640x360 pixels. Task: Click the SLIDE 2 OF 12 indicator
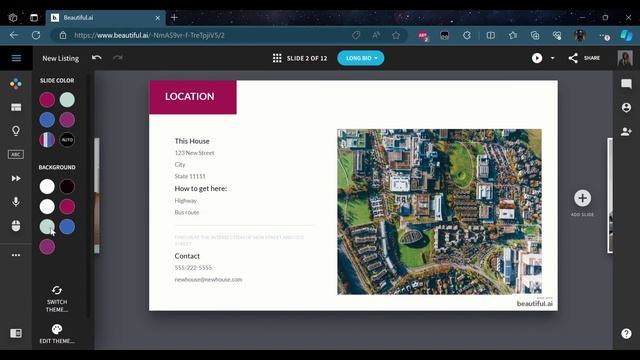[307, 58]
